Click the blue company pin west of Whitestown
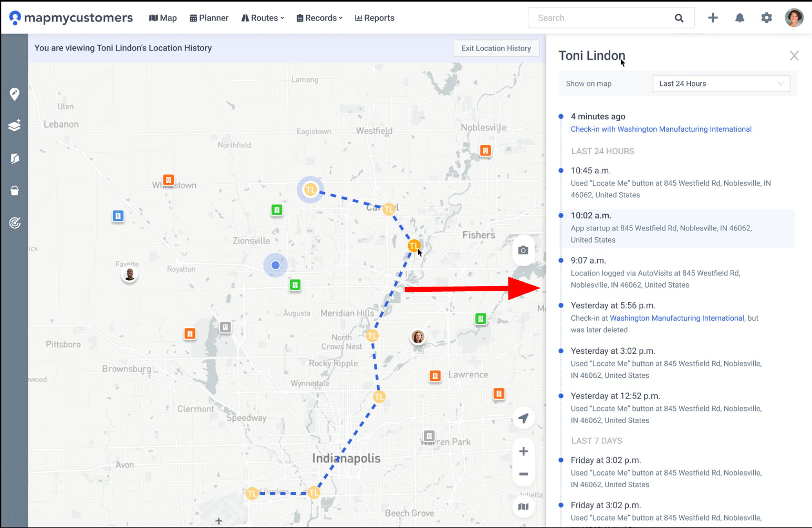 [118, 216]
